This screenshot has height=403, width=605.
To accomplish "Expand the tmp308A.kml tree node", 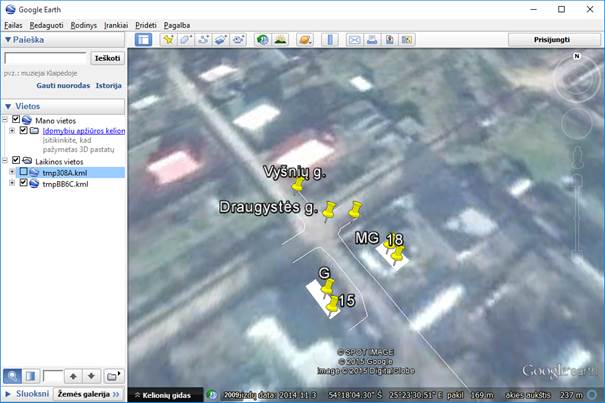I will tap(12, 172).
